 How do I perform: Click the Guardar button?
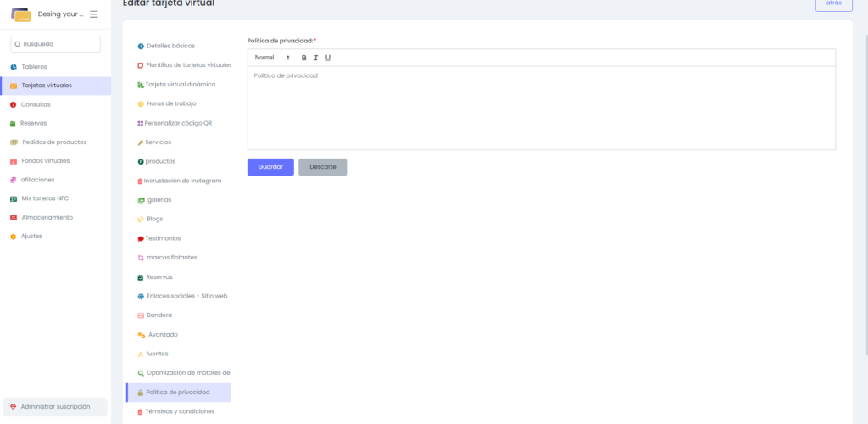[270, 167]
